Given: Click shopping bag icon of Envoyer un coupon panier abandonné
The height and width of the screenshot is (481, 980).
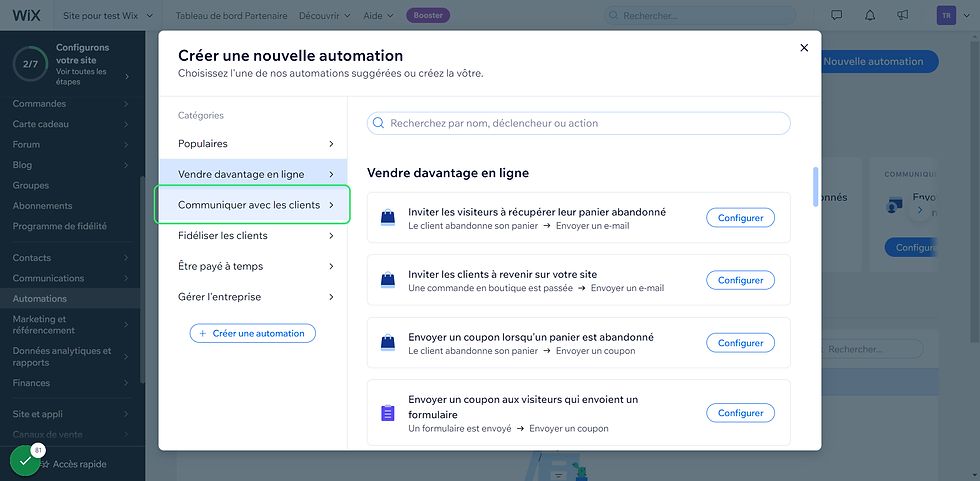Looking at the screenshot, I should (388, 342).
